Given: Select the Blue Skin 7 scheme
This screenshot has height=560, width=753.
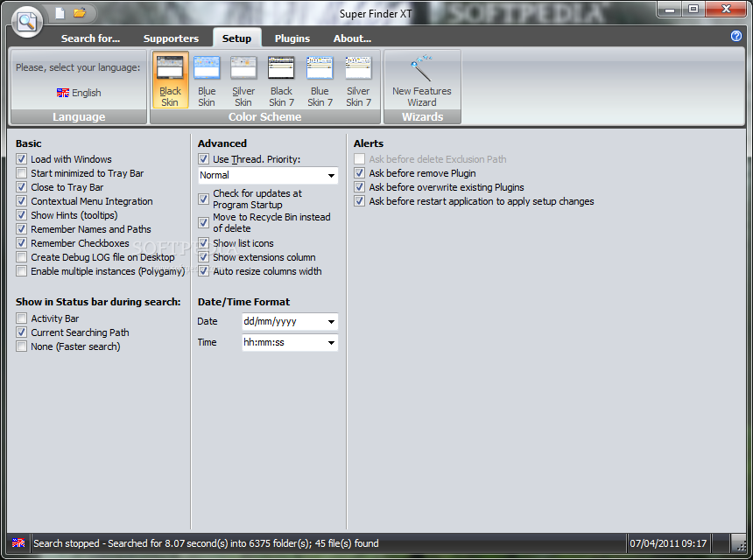Looking at the screenshot, I should coord(320,80).
